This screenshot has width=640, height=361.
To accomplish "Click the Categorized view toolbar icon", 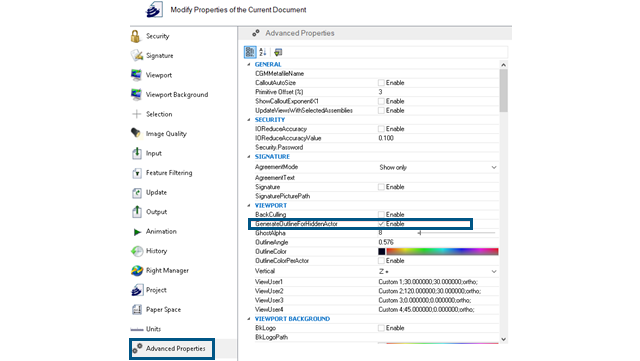I will [x=250, y=52].
